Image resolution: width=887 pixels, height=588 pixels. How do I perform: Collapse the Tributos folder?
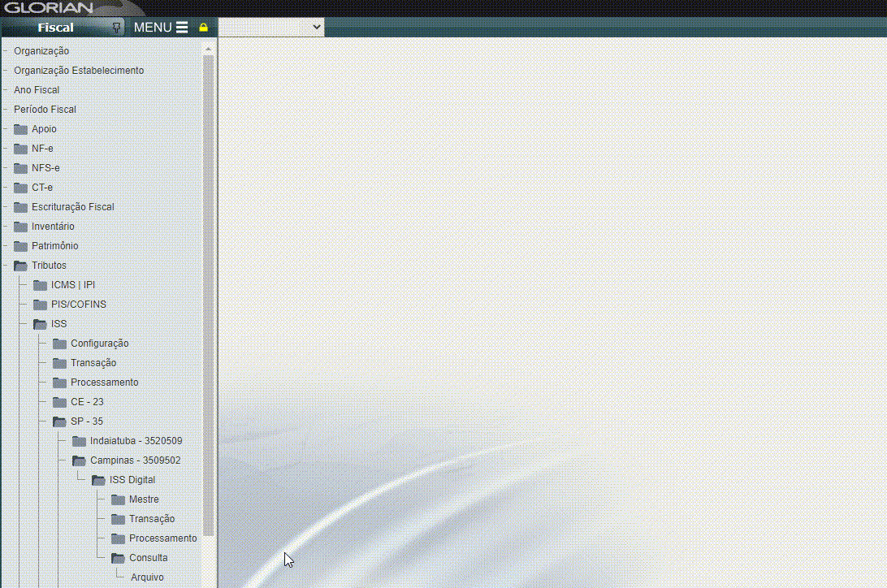click(20, 266)
